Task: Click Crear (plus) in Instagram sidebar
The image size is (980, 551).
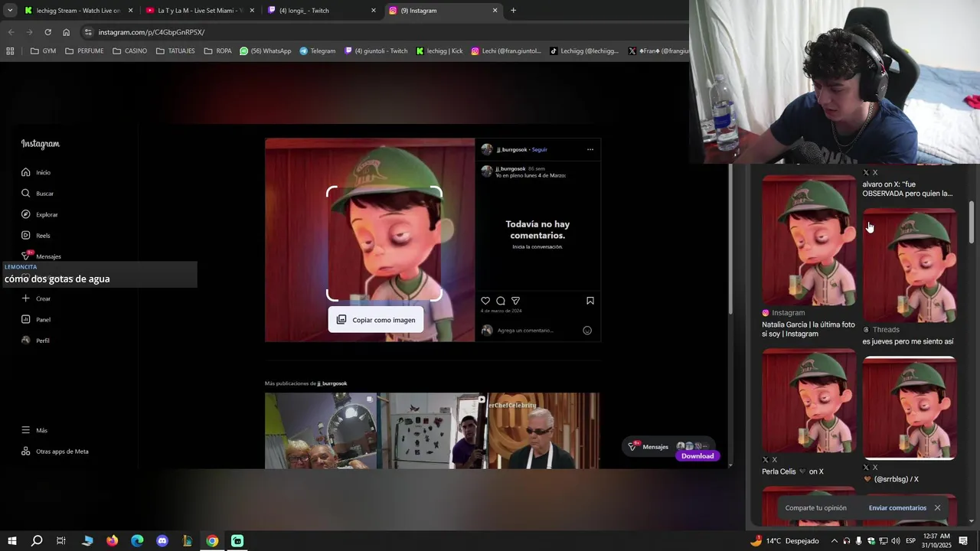Action: click(x=36, y=298)
